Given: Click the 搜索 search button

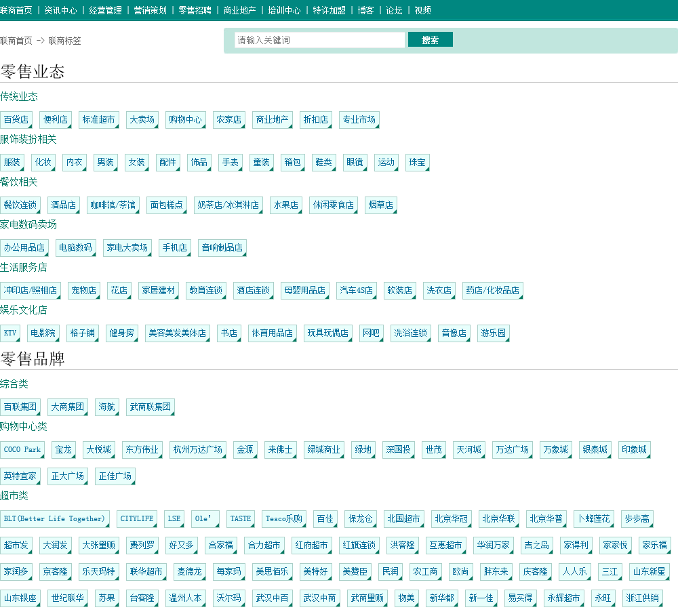Looking at the screenshot, I should pyautogui.click(x=431, y=40).
